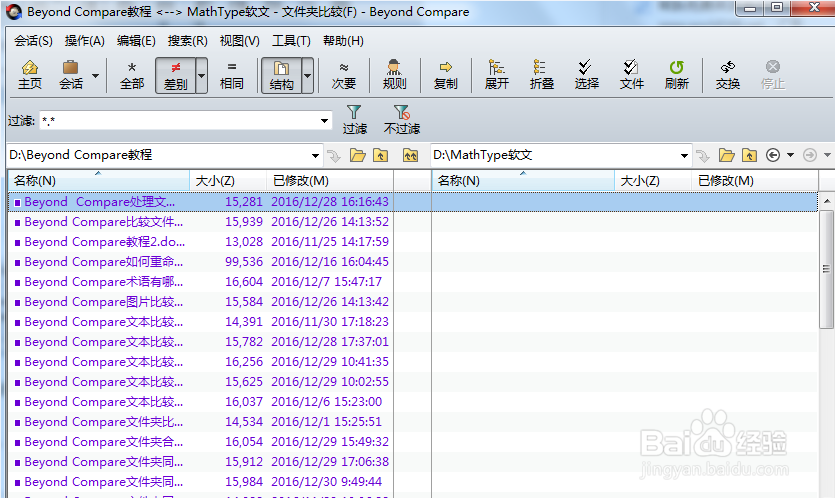
Task: Select files with 文件 icon
Action: tap(632, 75)
